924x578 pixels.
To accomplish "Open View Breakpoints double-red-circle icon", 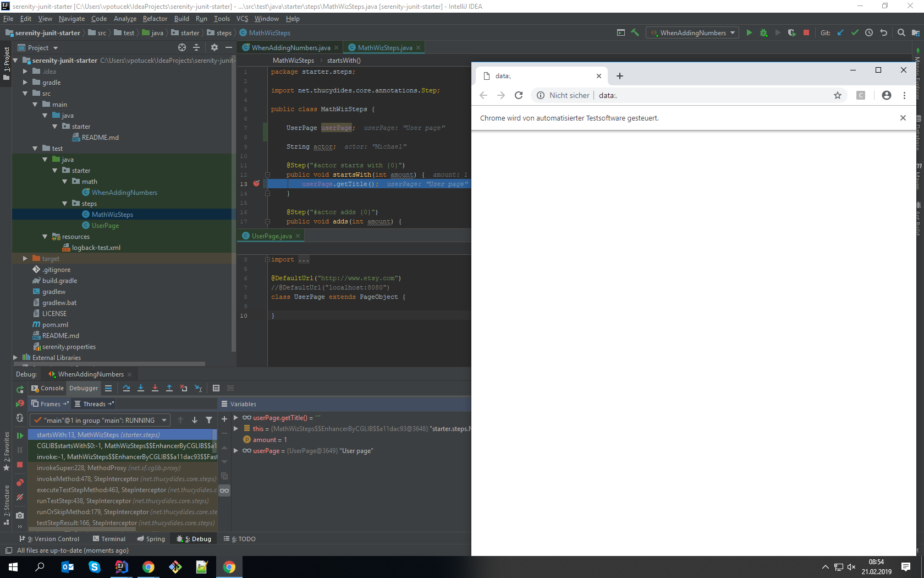I will click(x=20, y=483).
